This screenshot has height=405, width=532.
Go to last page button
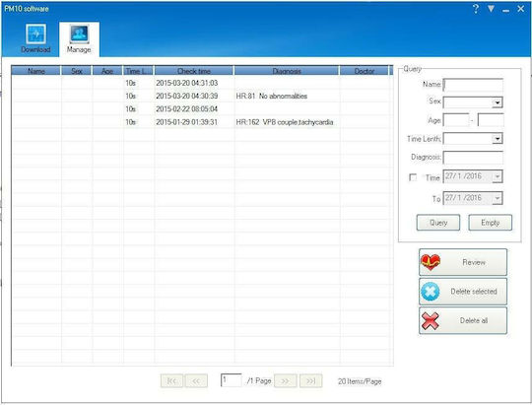point(310,381)
